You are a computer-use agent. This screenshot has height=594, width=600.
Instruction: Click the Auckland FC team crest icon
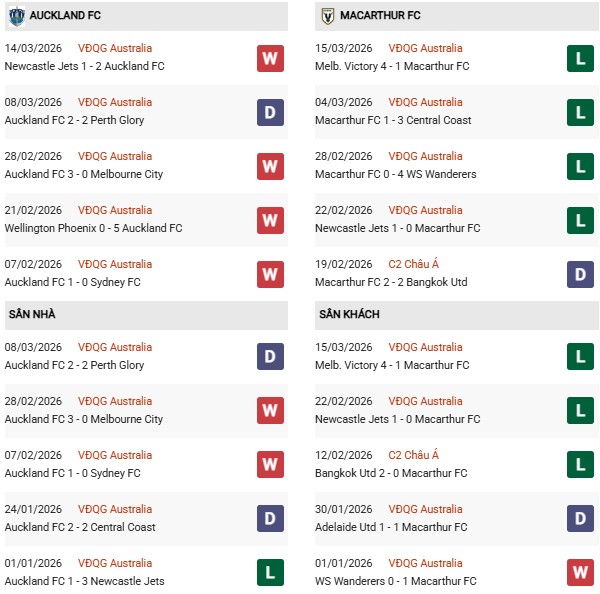pyautogui.click(x=17, y=16)
